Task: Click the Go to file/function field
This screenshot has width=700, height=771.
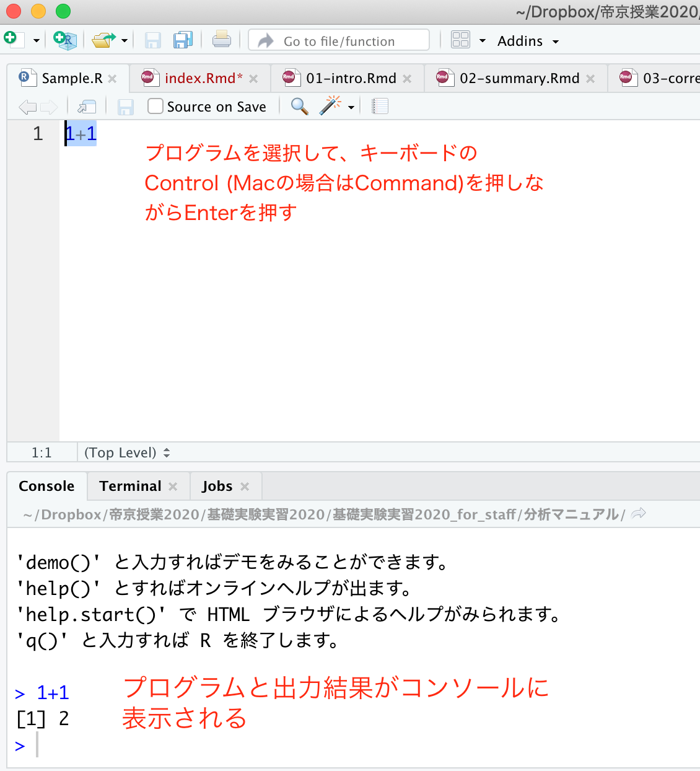Action: [339, 41]
